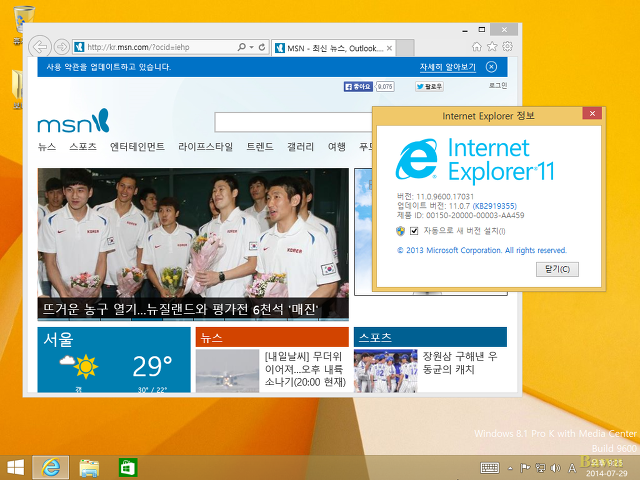Open the 자세히 알아보기 link
Screen dimensions: 640x480
tap(448, 67)
